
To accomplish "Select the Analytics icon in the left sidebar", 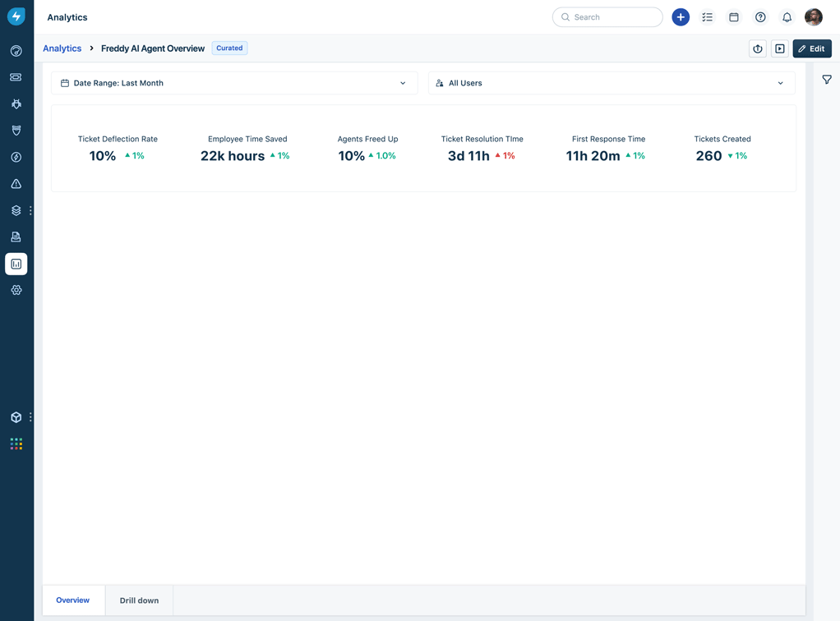I will point(16,264).
